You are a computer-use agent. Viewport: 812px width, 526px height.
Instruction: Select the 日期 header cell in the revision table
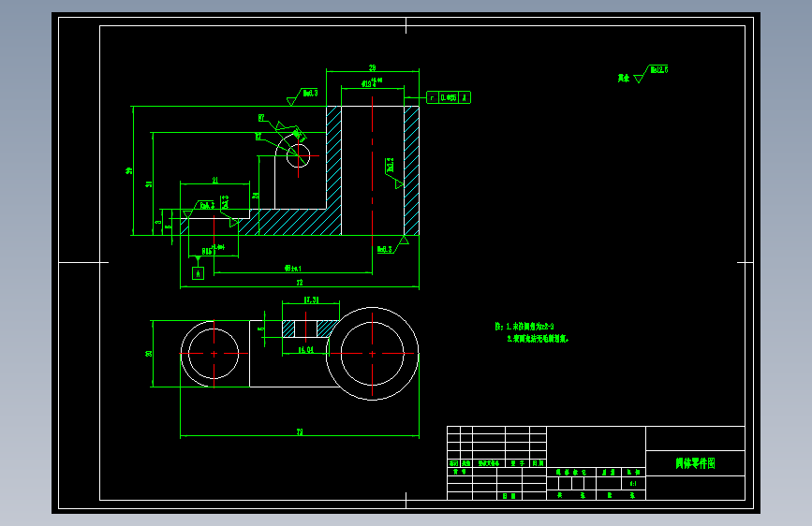pos(539,463)
